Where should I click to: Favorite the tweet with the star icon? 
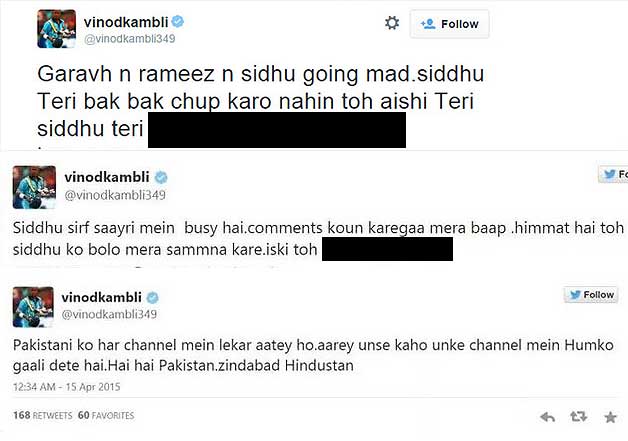click(x=610, y=417)
